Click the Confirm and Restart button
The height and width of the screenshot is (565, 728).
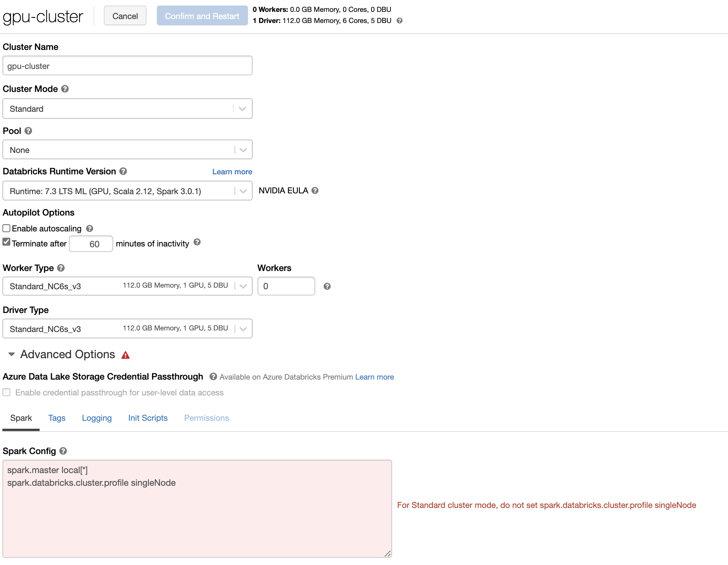(x=202, y=15)
